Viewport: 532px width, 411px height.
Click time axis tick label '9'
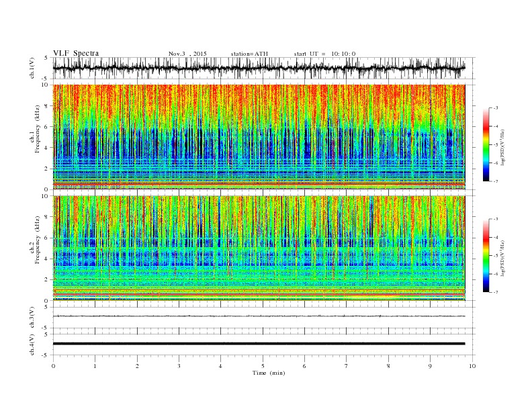click(430, 366)
